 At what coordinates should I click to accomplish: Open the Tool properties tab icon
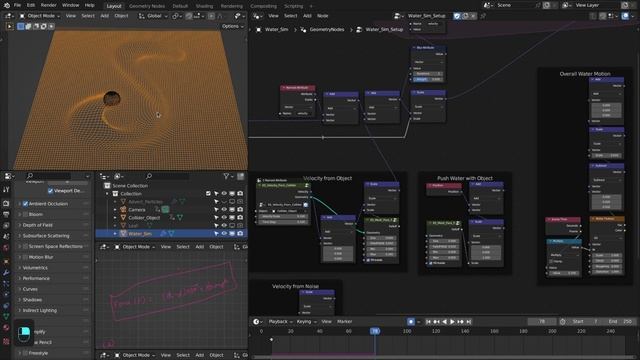6,190
